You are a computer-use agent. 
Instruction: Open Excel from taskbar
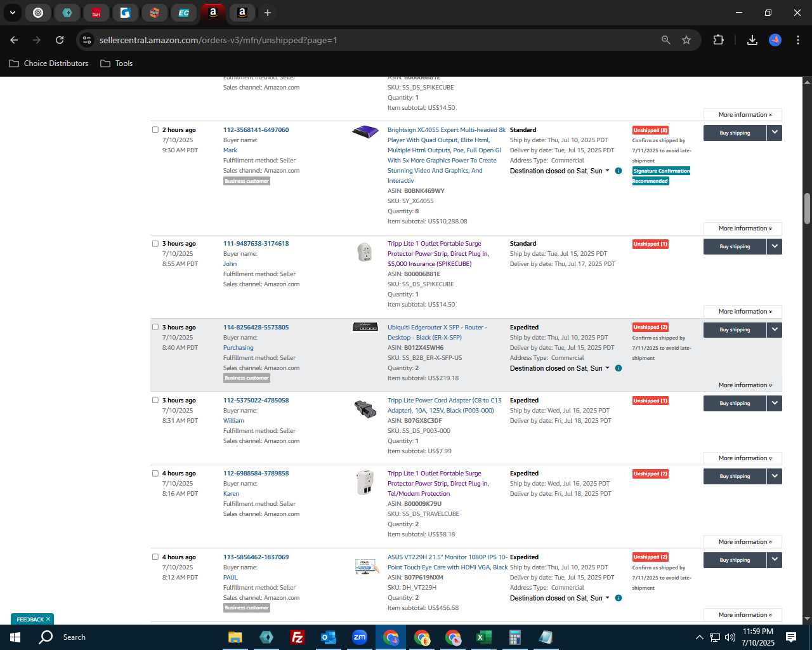click(x=483, y=637)
